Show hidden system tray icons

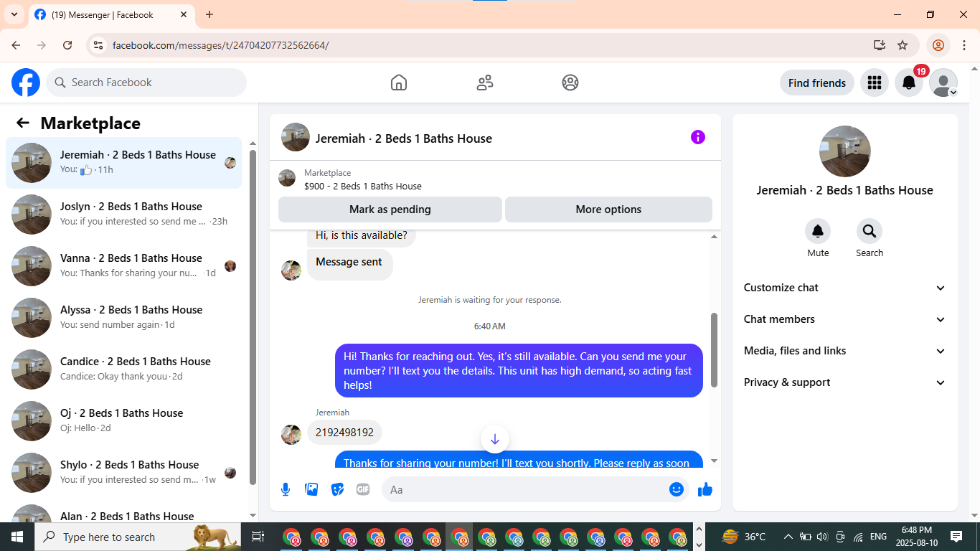pyautogui.click(x=788, y=537)
